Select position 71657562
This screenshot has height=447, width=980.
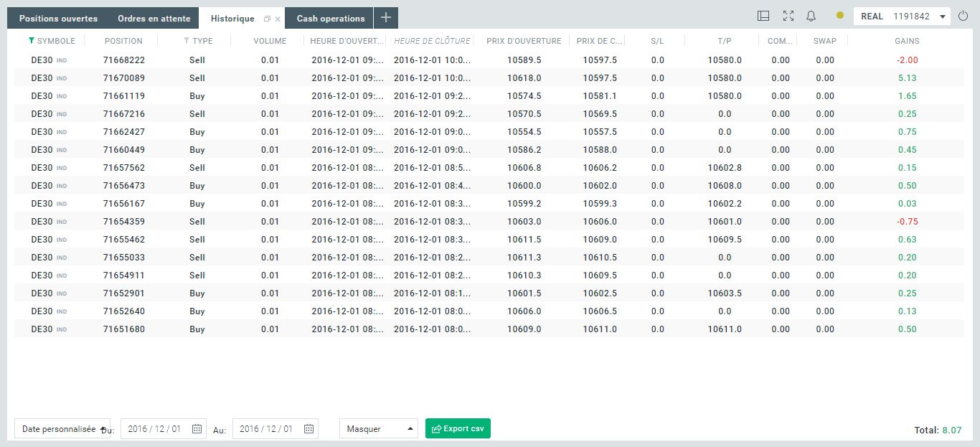coord(124,168)
